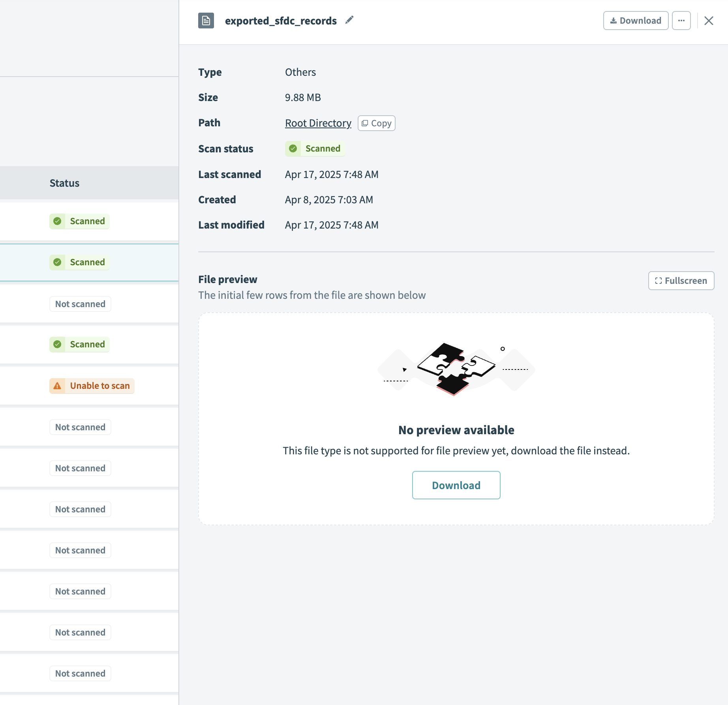The width and height of the screenshot is (728, 705).
Task: Open the file preview in Fullscreen
Action: point(681,281)
